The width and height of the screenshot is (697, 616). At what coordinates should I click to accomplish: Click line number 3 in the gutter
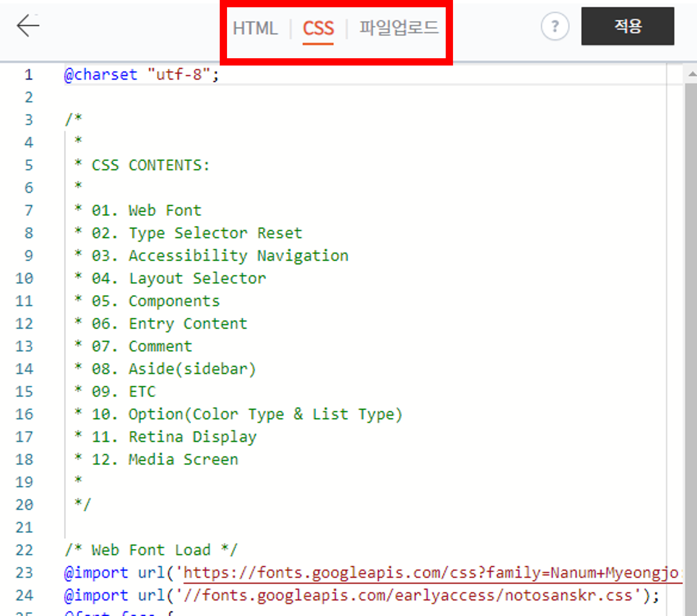[x=29, y=120]
